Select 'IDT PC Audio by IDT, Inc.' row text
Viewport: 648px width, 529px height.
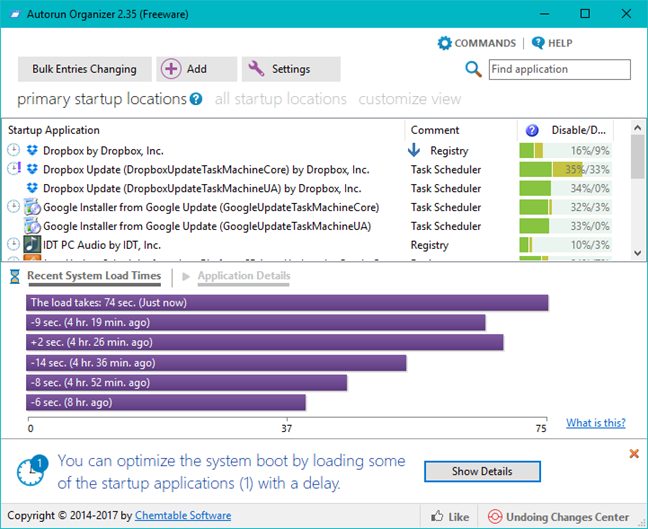[102, 245]
